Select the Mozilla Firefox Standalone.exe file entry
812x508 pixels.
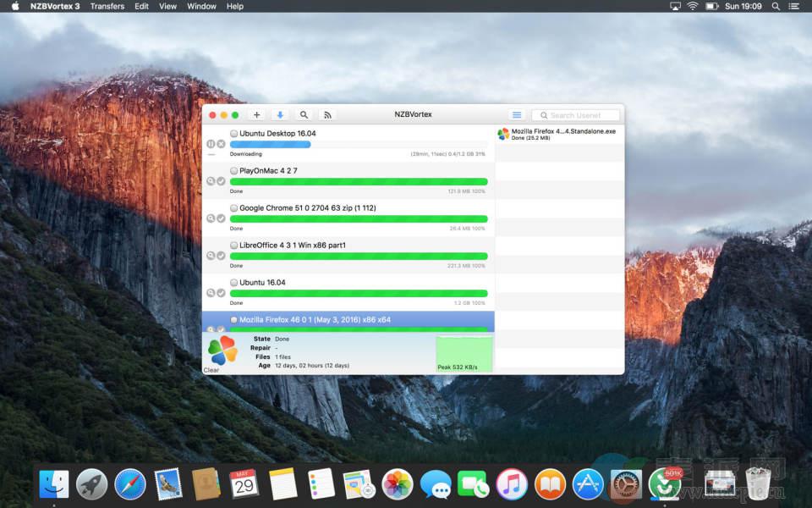tap(562, 134)
